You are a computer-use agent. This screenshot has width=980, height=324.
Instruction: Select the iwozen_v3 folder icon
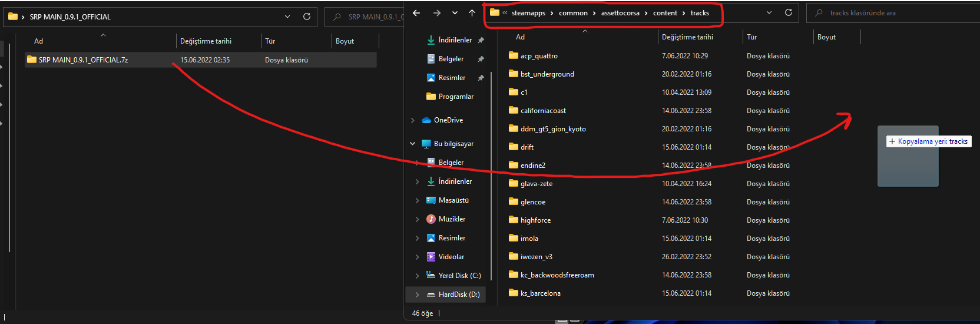pos(514,256)
